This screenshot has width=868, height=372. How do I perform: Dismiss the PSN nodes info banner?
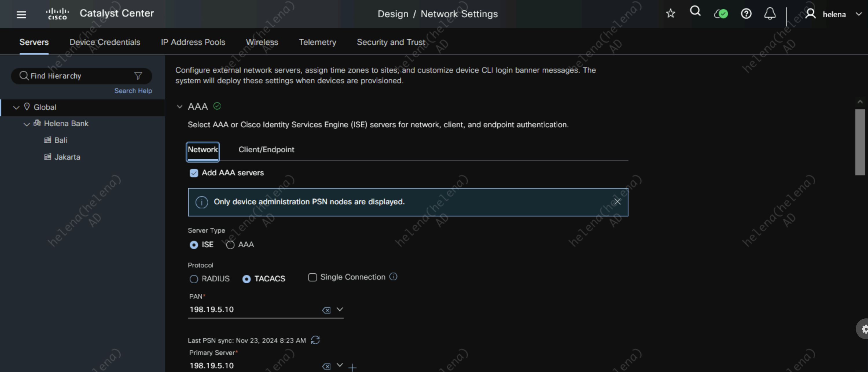point(617,201)
